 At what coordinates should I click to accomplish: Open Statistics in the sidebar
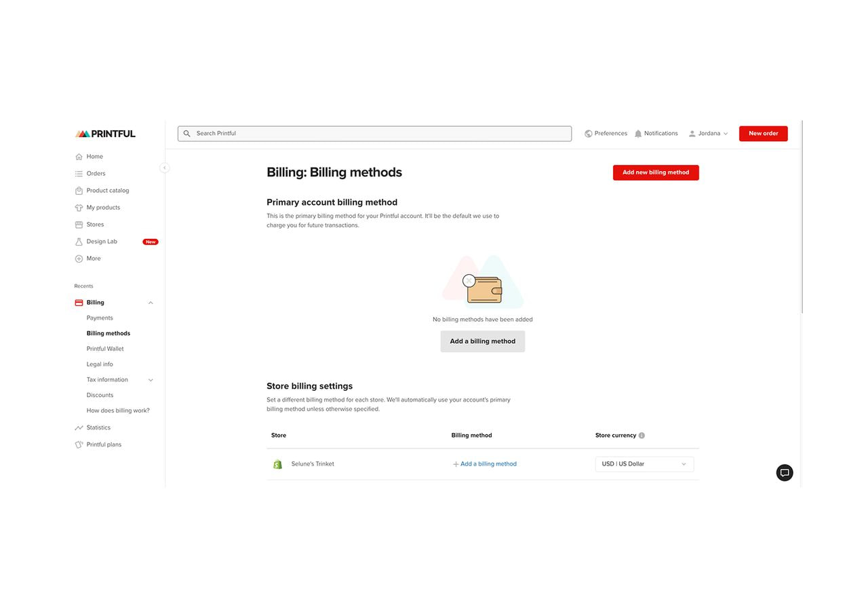98,427
